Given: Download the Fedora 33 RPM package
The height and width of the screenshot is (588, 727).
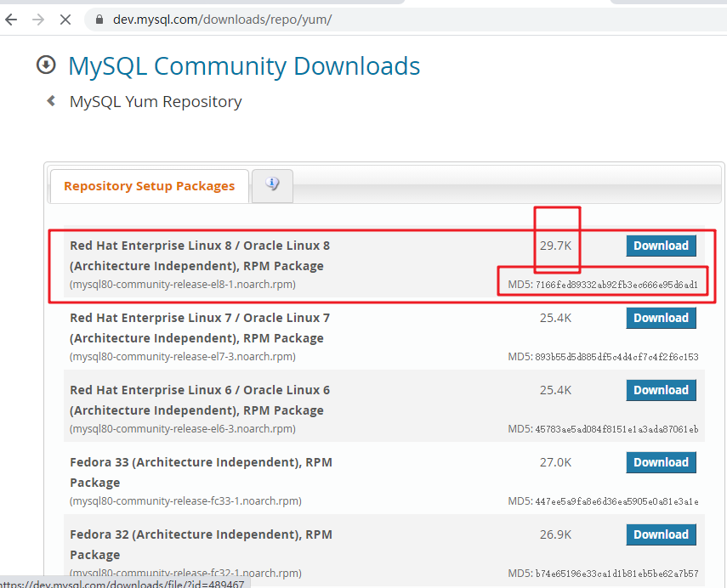Looking at the screenshot, I should tap(662, 462).
